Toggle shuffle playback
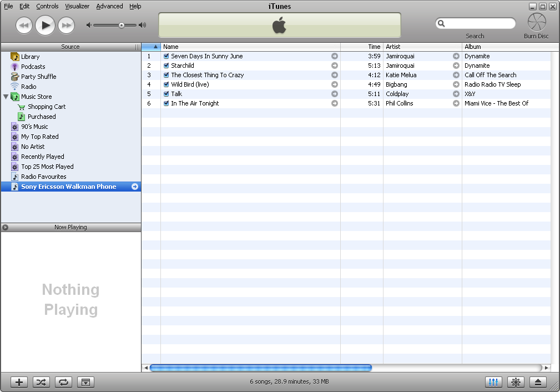 pos(41,382)
